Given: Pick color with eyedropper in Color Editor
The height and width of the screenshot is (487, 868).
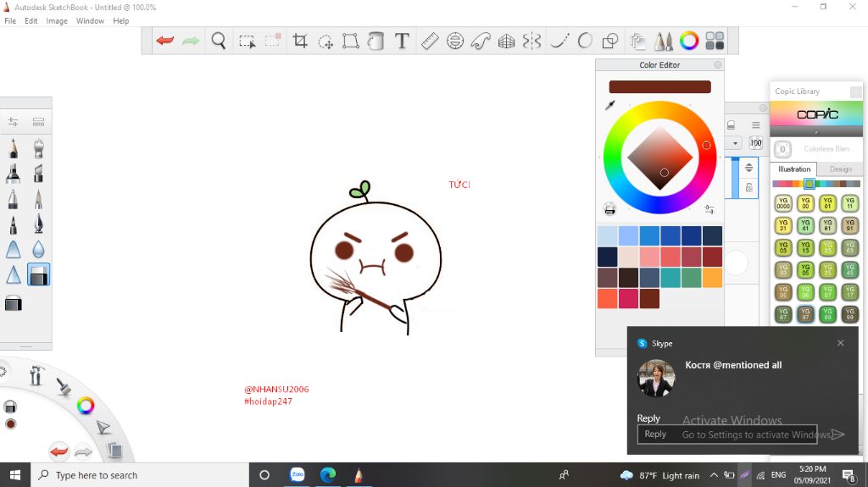Looking at the screenshot, I should [x=610, y=104].
